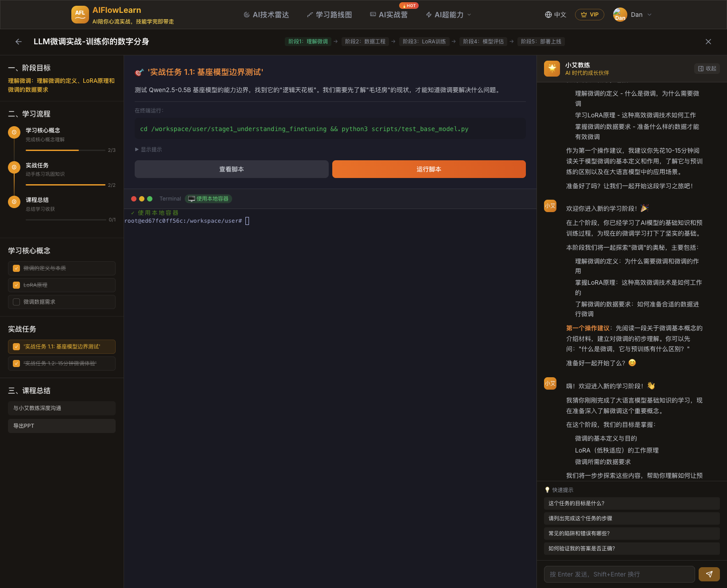The image size is (727, 588).
Task: Open the Dan account dropdown chevron
Action: (649, 15)
